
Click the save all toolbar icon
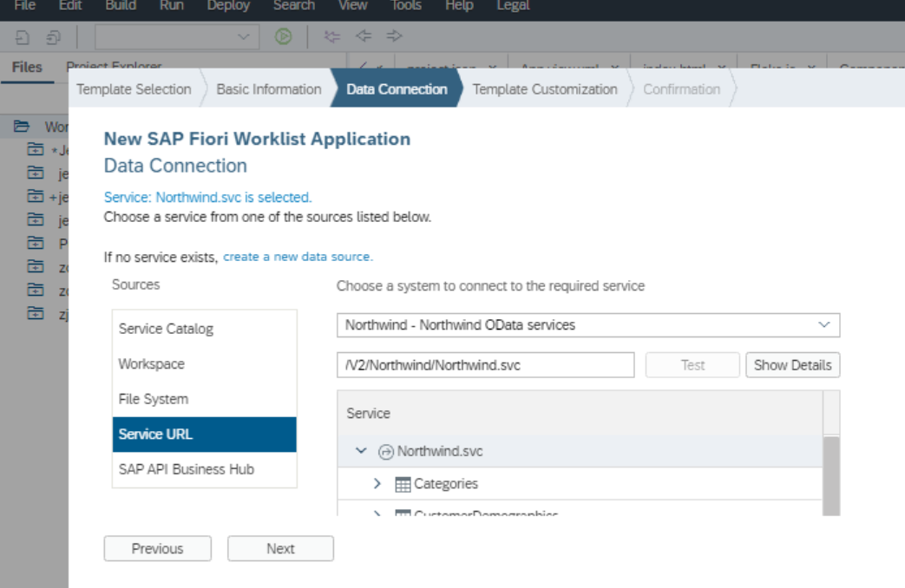(x=53, y=37)
